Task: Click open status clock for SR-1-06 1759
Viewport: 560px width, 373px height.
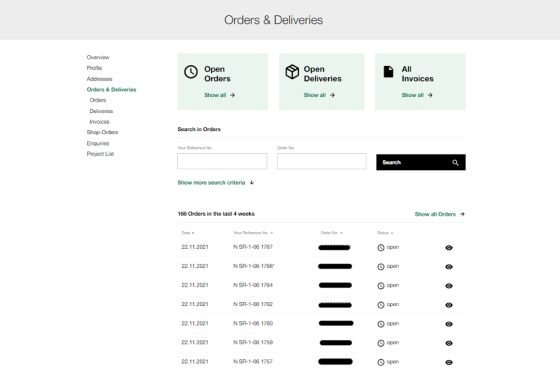Action: pyautogui.click(x=381, y=343)
